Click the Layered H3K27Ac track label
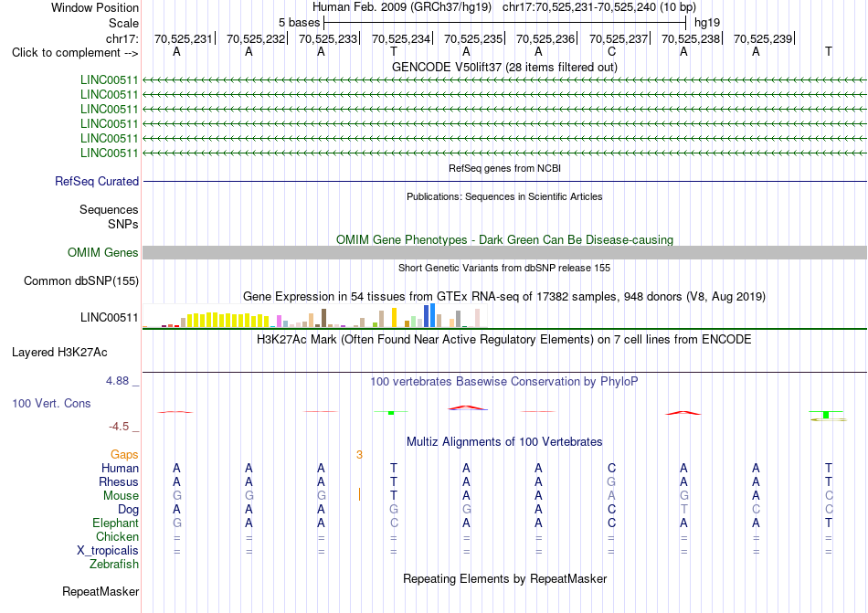Viewport: 868px width, 613px height. pyautogui.click(x=59, y=353)
